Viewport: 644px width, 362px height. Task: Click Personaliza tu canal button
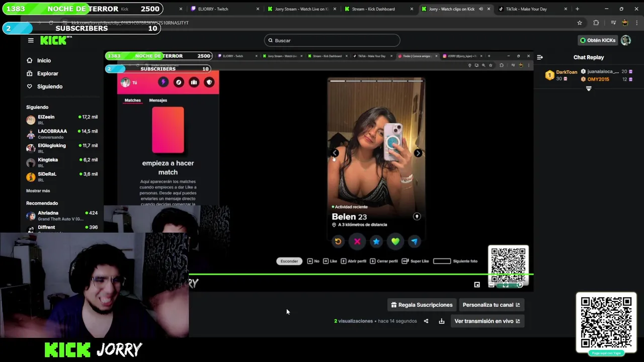(491, 305)
